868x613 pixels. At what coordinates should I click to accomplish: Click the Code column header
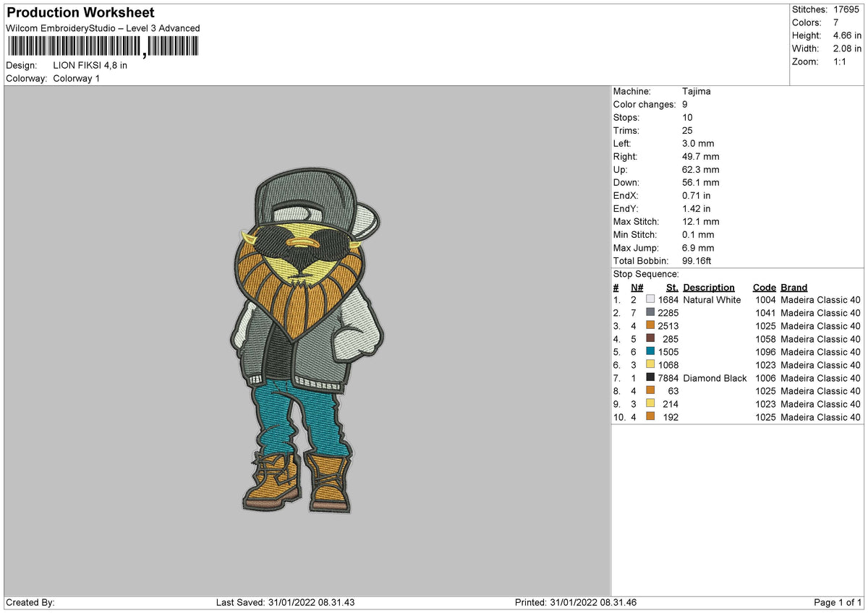tap(764, 288)
